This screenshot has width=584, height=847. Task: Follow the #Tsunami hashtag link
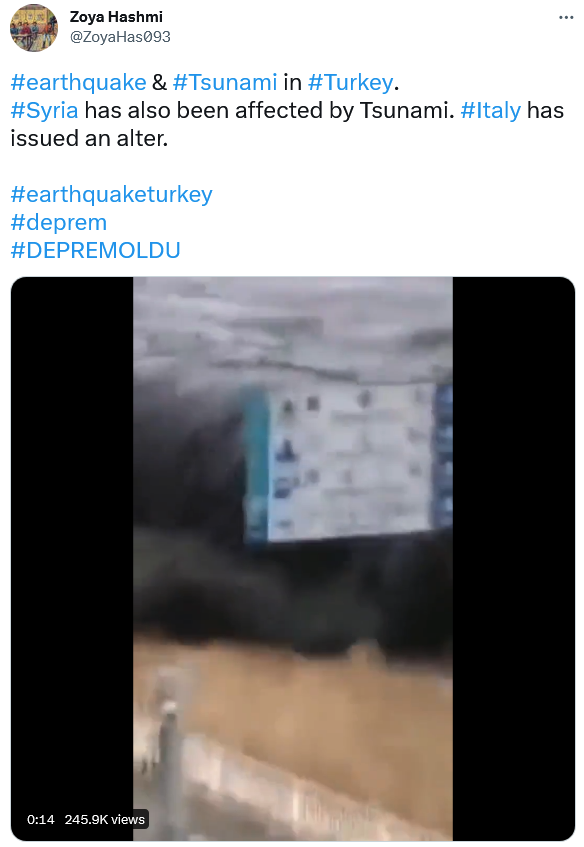coord(225,83)
